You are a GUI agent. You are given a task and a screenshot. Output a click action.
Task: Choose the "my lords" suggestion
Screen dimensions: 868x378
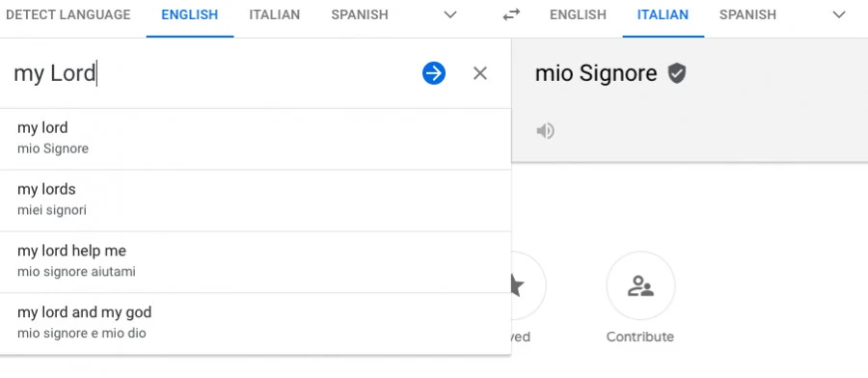pos(256,201)
